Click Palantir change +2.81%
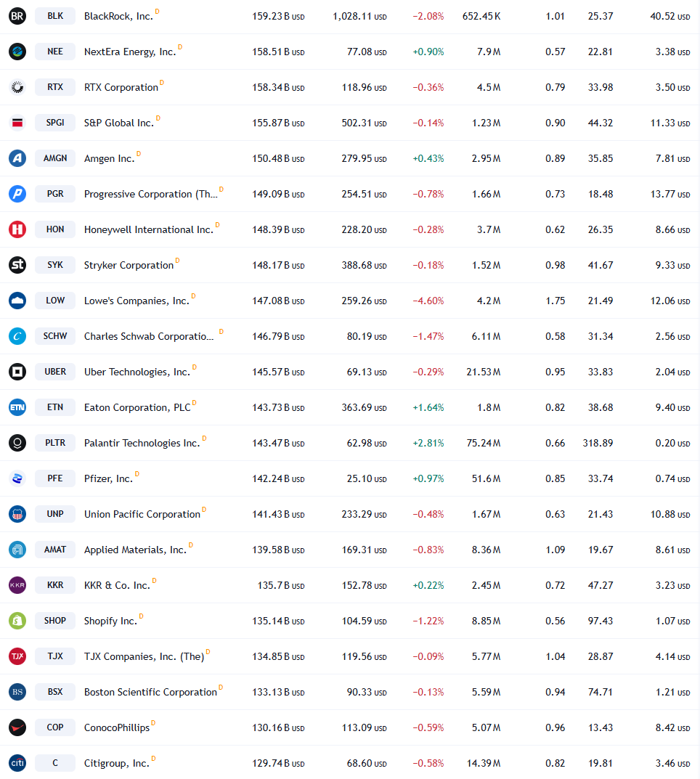The width and height of the screenshot is (700, 779). click(x=428, y=443)
